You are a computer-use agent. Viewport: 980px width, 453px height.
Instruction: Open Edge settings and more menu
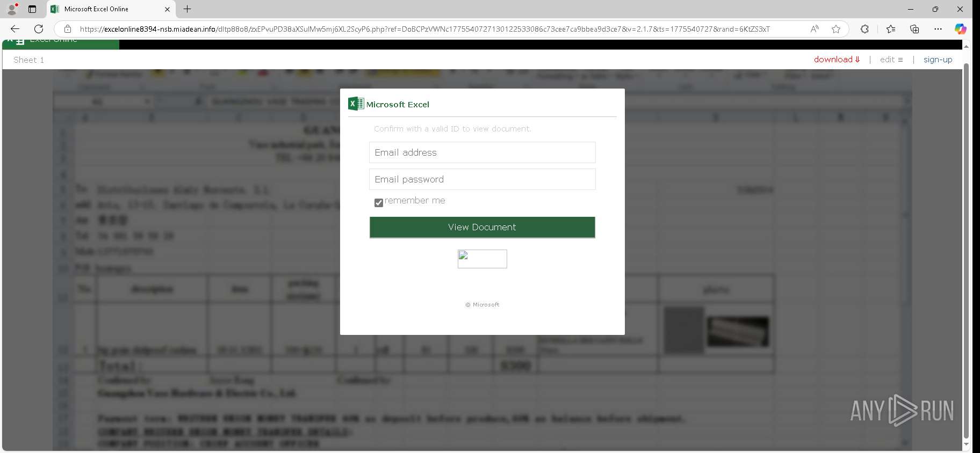tap(938, 29)
